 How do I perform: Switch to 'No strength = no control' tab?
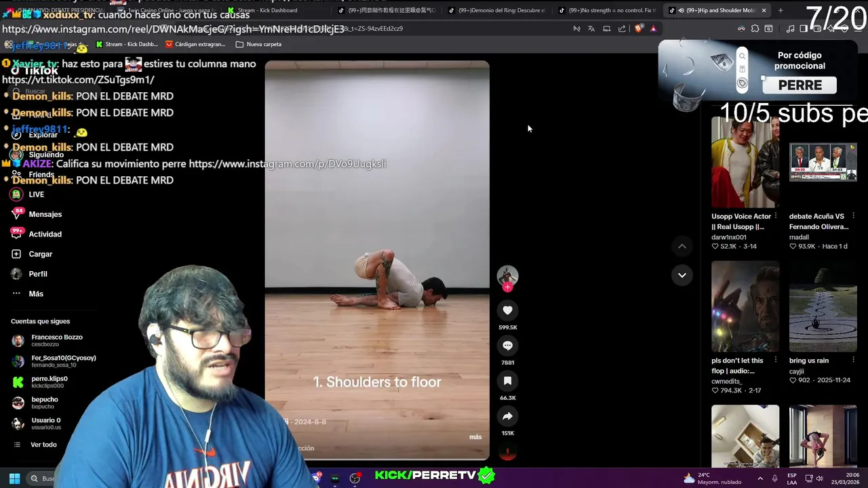click(608, 10)
